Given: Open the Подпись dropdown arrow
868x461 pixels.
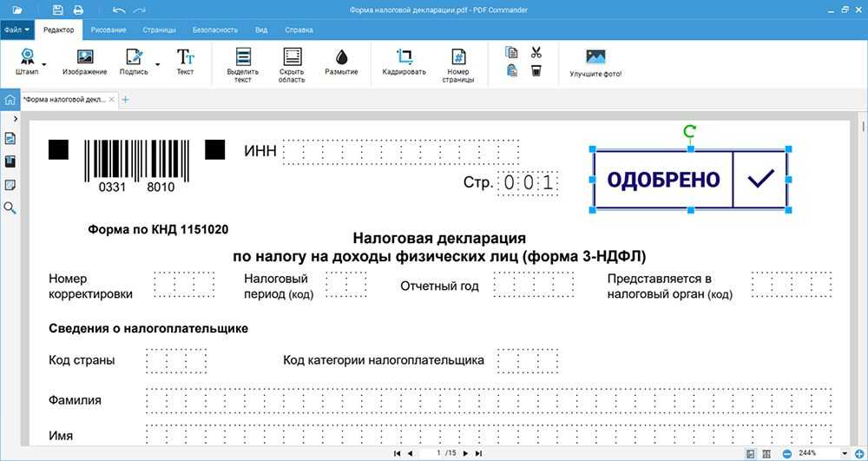Looking at the screenshot, I should point(157,63).
